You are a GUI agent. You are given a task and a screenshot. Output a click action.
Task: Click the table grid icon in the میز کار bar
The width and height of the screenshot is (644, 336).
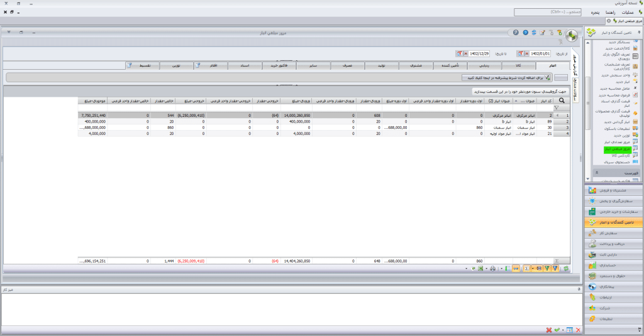pyautogui.click(x=569, y=330)
